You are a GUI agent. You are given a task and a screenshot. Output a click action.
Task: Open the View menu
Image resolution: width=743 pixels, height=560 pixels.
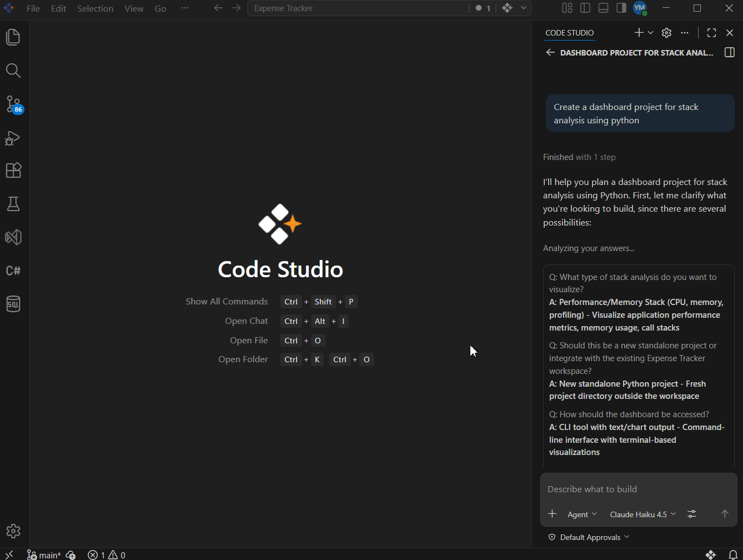point(134,8)
